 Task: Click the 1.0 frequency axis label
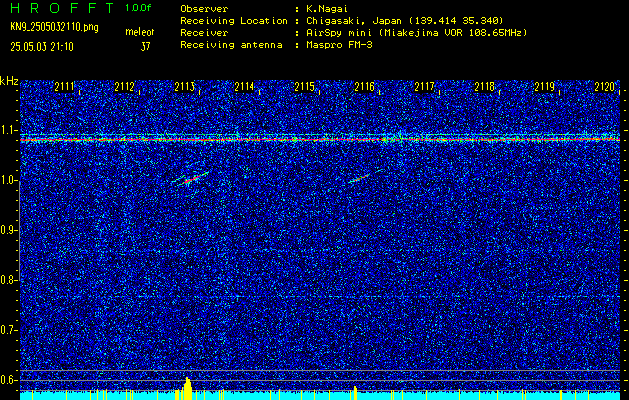(8, 180)
